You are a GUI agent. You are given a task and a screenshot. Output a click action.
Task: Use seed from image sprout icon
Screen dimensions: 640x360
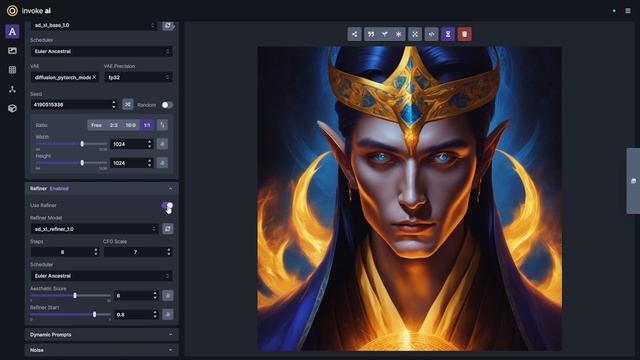(384, 34)
